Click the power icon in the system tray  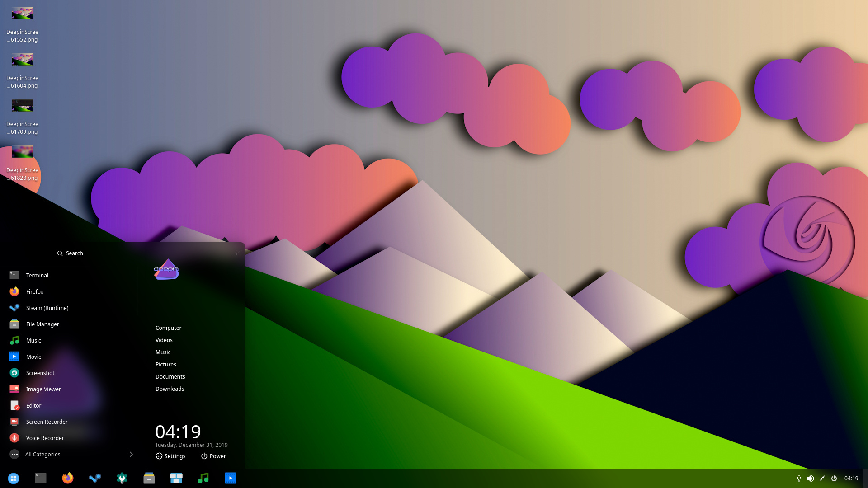pos(834,479)
